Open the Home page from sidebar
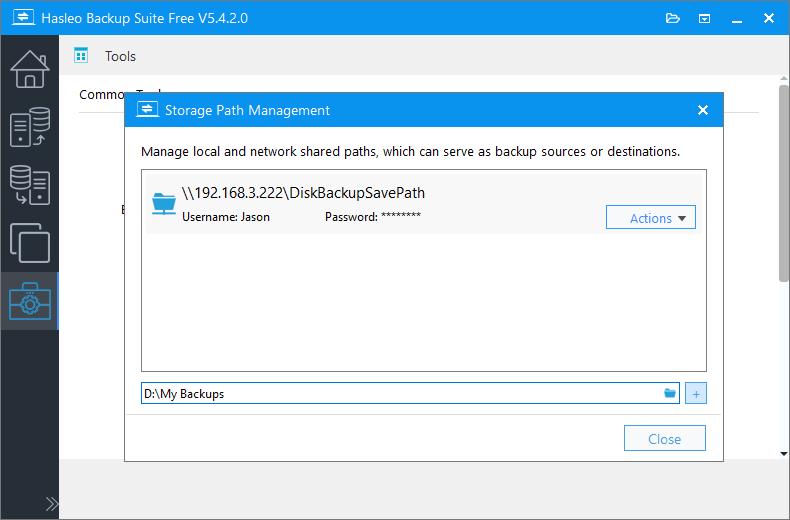This screenshot has width=790, height=520. [30, 70]
